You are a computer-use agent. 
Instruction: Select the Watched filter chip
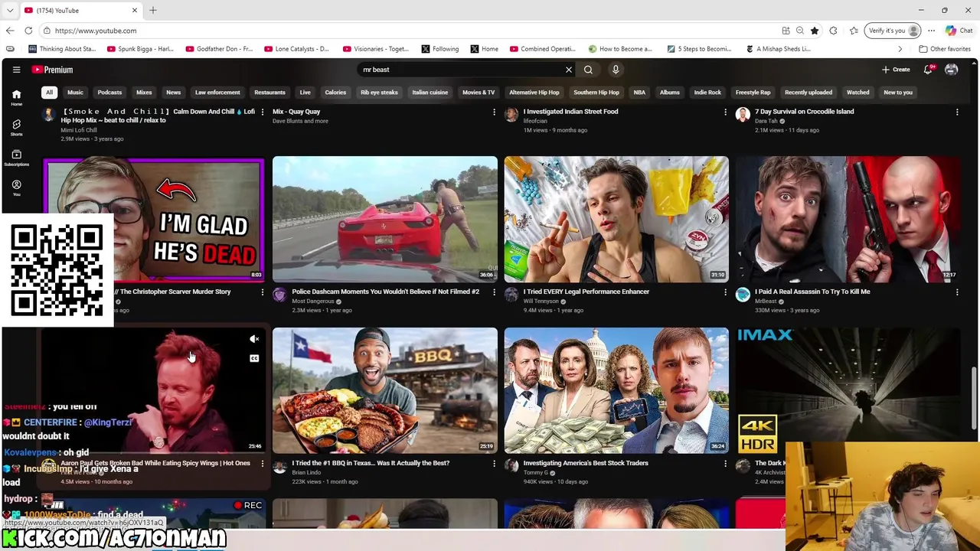(x=857, y=93)
